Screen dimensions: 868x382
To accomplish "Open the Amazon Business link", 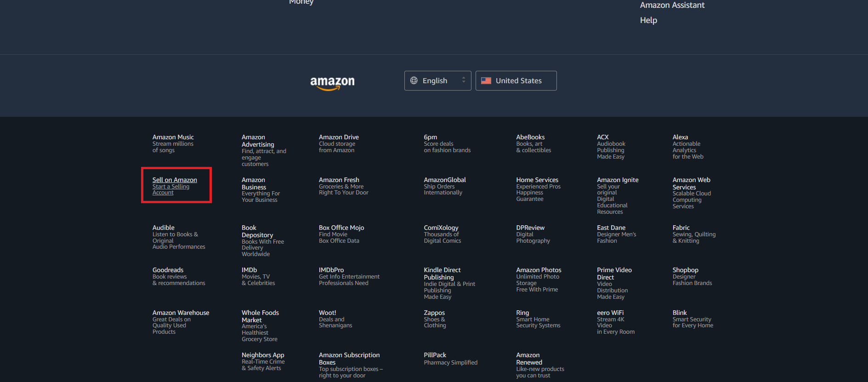I will [261, 190].
